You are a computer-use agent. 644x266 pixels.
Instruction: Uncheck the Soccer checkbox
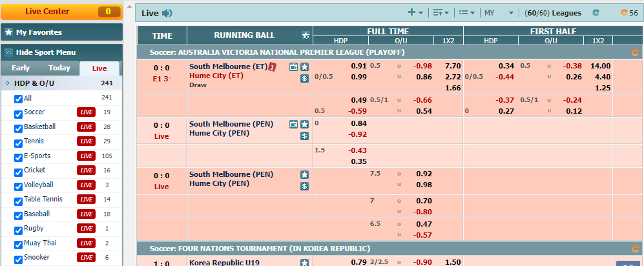[x=18, y=112]
